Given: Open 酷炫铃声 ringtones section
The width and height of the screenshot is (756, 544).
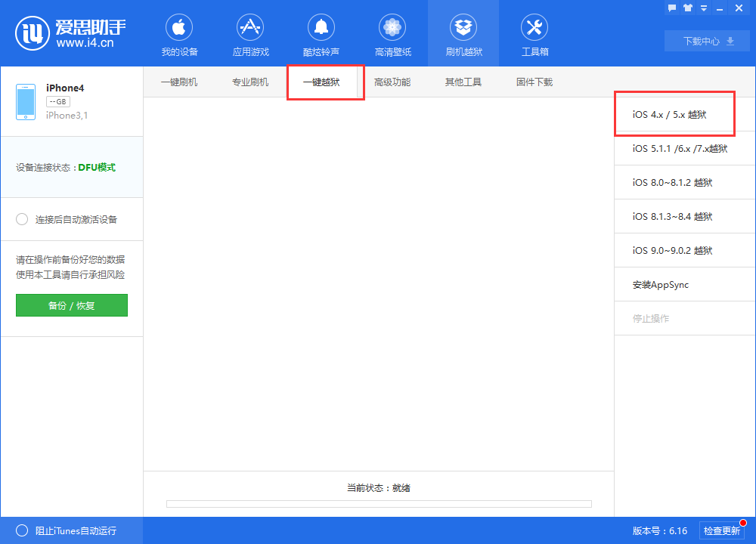Looking at the screenshot, I should [x=321, y=36].
